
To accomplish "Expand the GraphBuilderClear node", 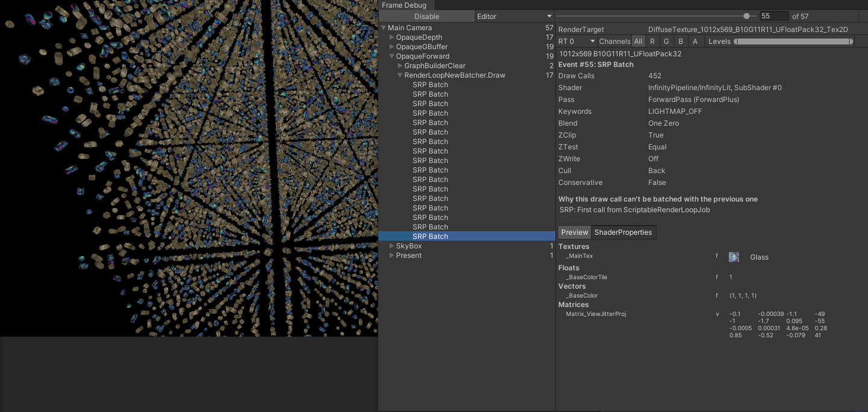I will pyautogui.click(x=400, y=66).
